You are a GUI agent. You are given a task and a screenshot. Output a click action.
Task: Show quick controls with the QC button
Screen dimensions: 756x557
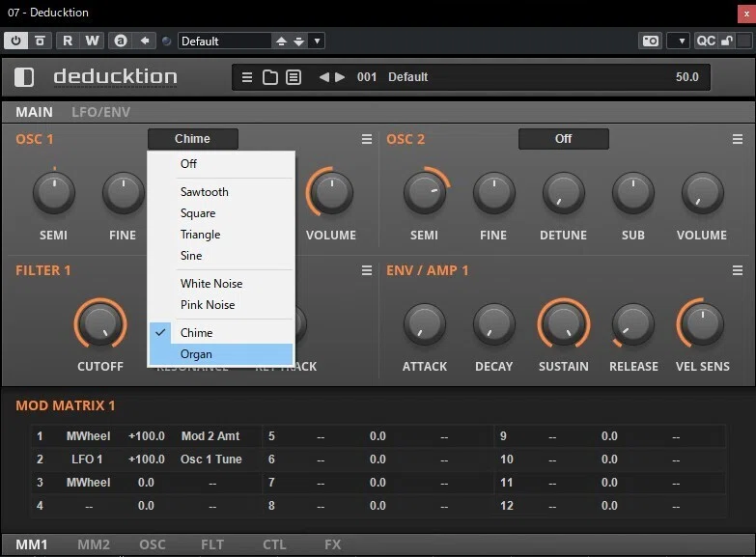pyautogui.click(x=706, y=41)
